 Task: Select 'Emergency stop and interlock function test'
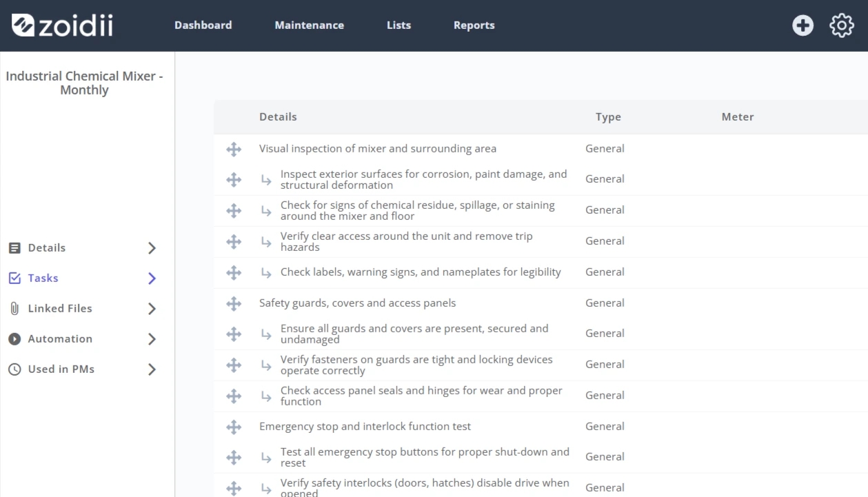click(365, 427)
